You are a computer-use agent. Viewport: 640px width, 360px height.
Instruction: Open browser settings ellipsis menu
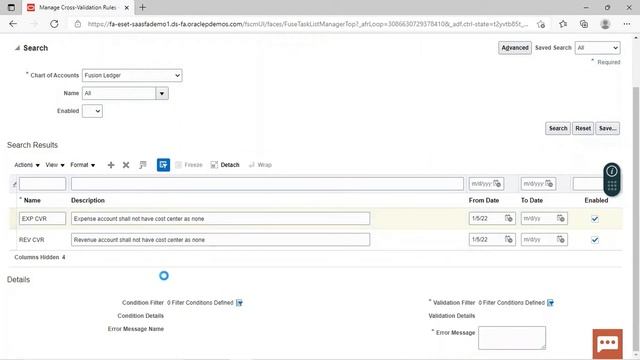point(627,24)
